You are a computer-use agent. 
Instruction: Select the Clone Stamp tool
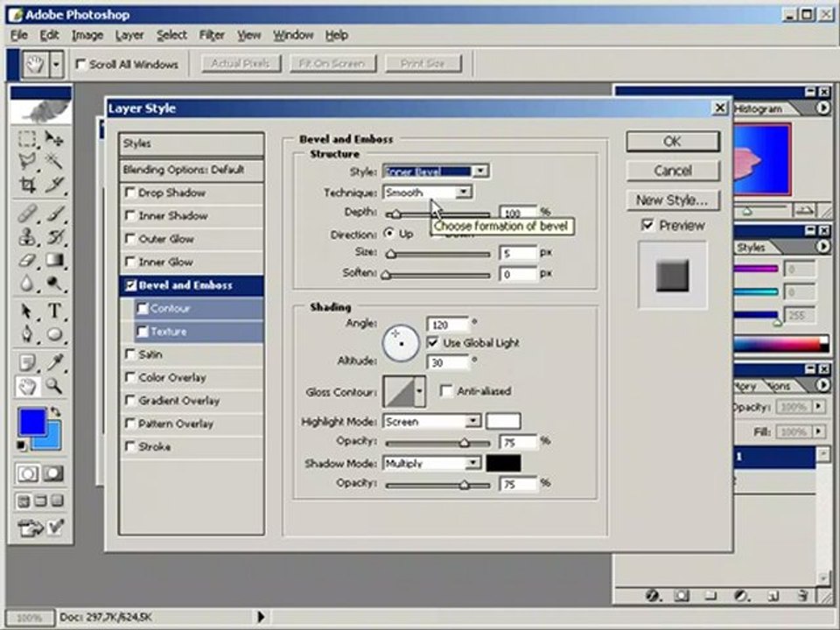click(x=27, y=237)
